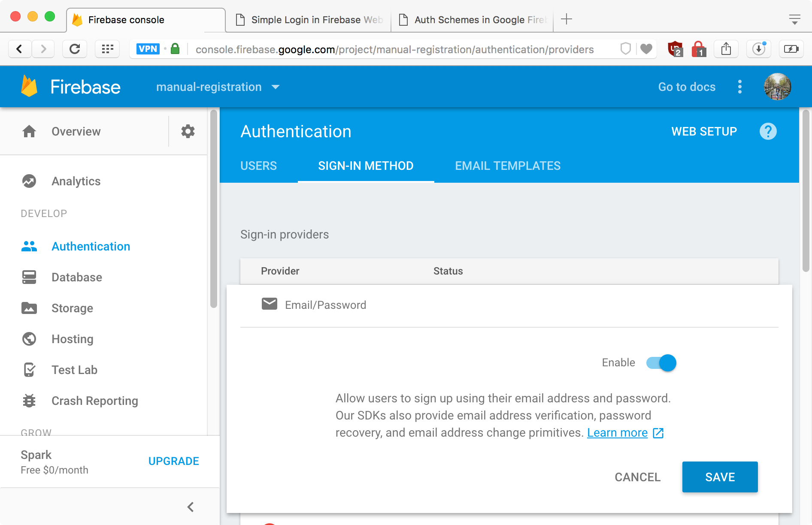Image resolution: width=812 pixels, height=525 pixels.
Task: Switch to the USERS tab
Action: pos(259,166)
